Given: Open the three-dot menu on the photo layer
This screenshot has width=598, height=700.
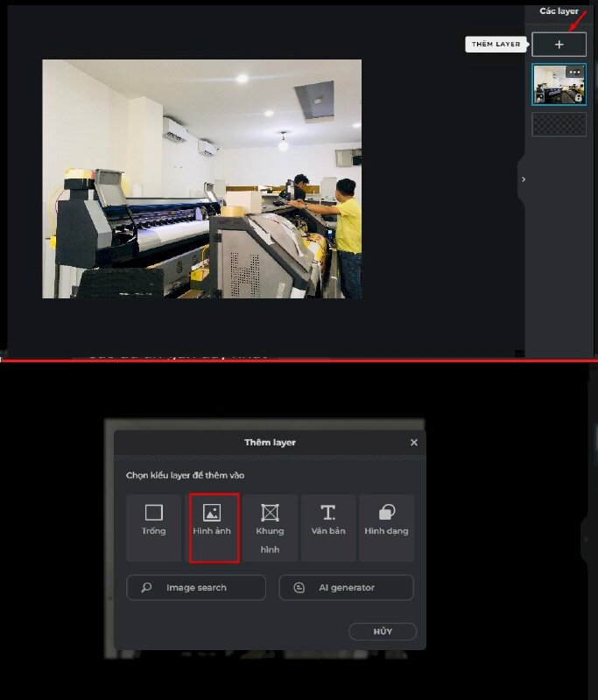Looking at the screenshot, I should pos(574,72).
